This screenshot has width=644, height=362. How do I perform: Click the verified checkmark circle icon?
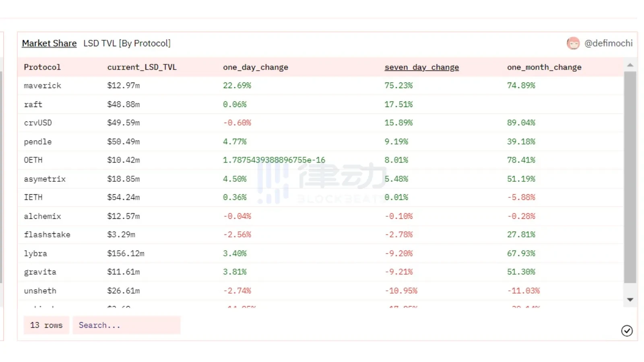click(627, 331)
